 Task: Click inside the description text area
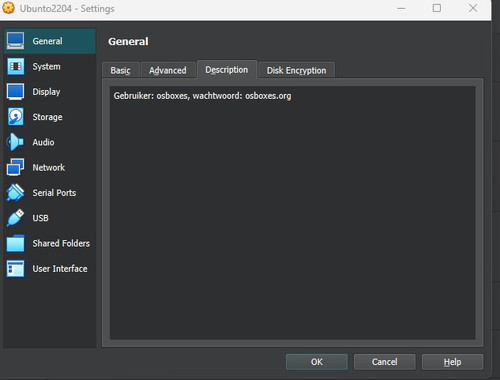tap(293, 213)
